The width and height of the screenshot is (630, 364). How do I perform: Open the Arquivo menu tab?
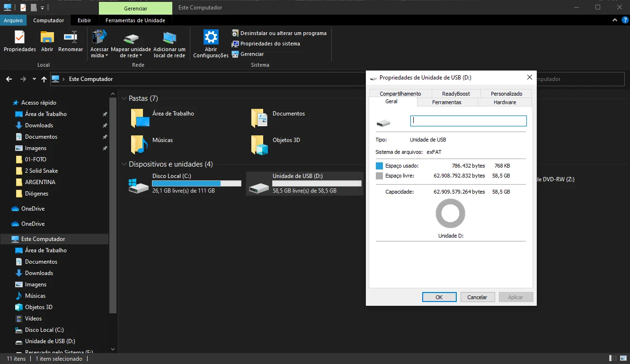tap(13, 20)
